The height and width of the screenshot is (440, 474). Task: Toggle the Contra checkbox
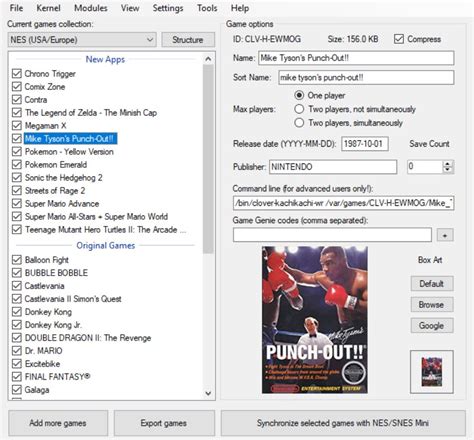coord(17,99)
